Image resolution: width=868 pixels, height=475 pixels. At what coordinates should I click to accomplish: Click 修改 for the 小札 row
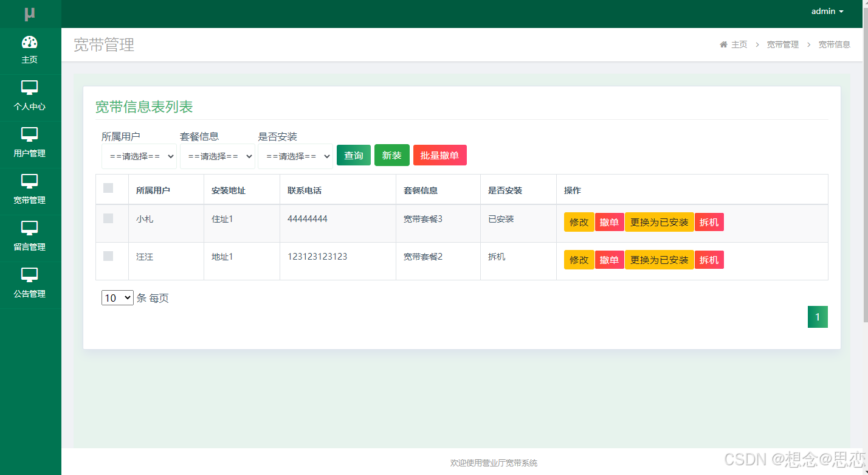coord(579,222)
